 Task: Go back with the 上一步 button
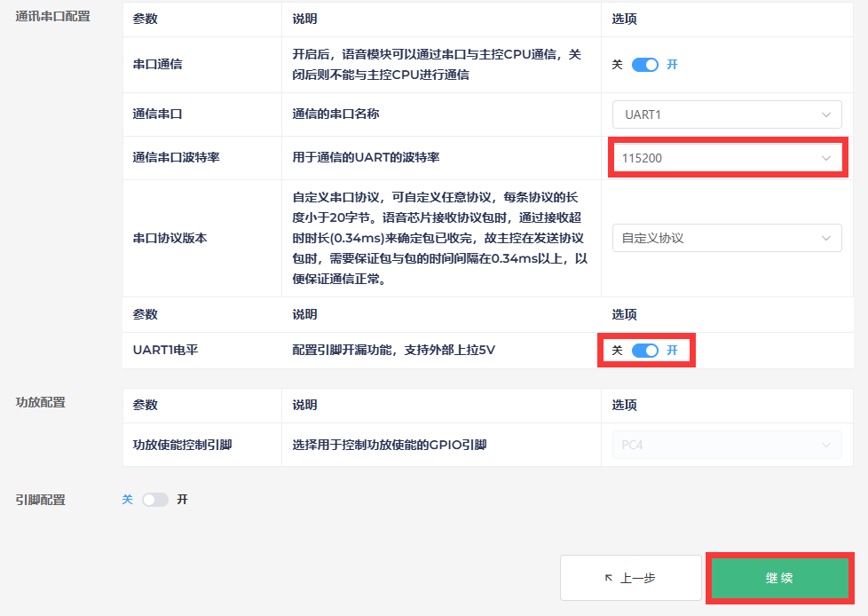(x=631, y=578)
